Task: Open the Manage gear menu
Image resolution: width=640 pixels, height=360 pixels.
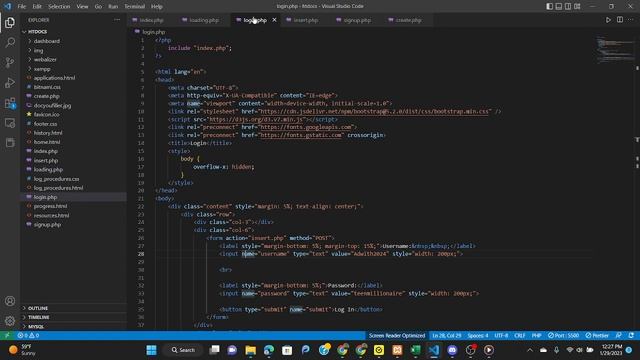Action: 10,321
